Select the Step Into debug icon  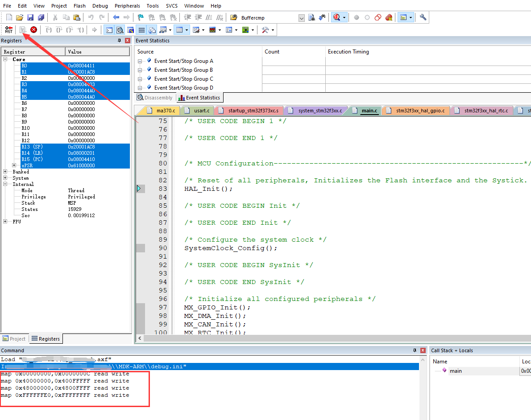(x=49, y=30)
